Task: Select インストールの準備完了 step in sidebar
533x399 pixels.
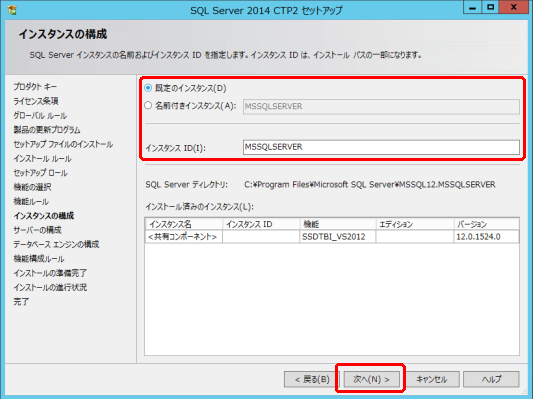Action: [x=50, y=273]
